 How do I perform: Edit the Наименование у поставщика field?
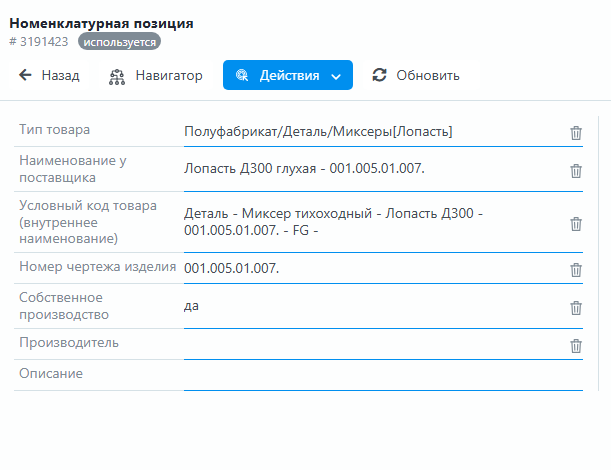[370, 169]
